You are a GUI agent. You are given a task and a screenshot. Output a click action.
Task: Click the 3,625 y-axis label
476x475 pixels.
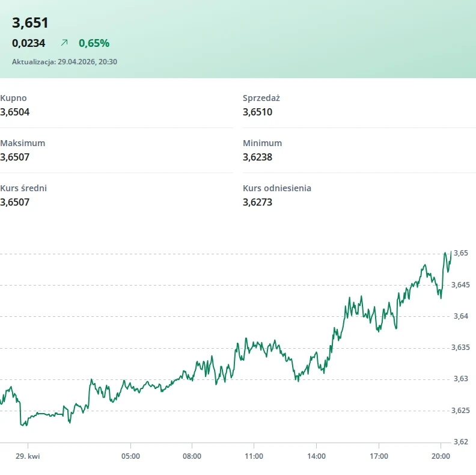point(460,411)
